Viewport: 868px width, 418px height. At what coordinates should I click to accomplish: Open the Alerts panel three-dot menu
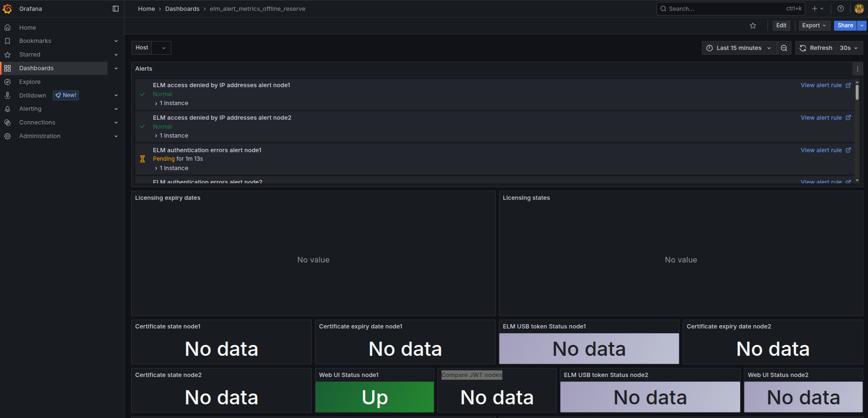coord(858,69)
